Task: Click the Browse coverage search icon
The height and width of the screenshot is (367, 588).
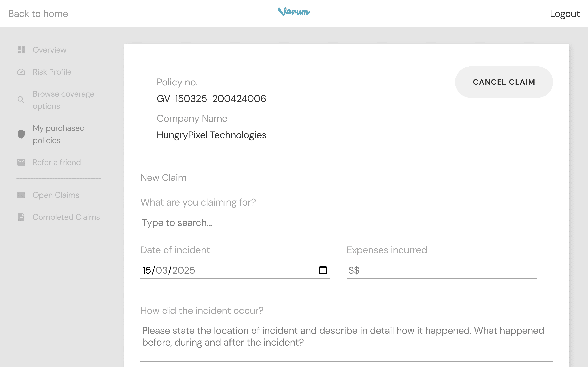Action: point(21,100)
